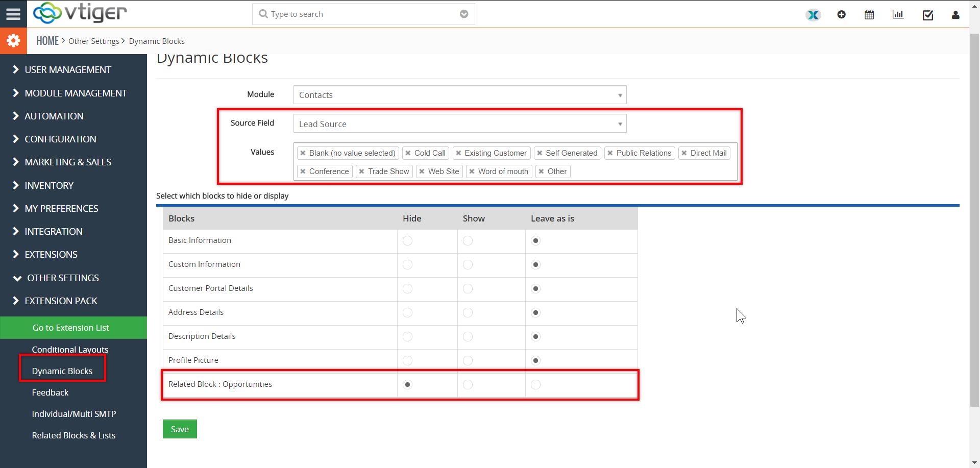Screen dimensions: 980x468
Task: Remove the Cold Call value tag
Action: 408,153
